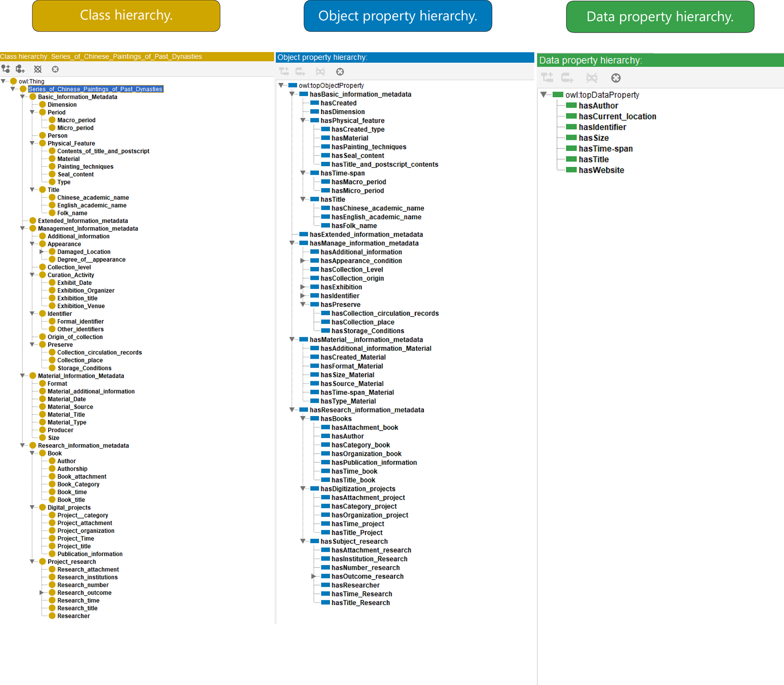Select the Painting_techniques class
The height and width of the screenshot is (685, 784).
(x=85, y=167)
